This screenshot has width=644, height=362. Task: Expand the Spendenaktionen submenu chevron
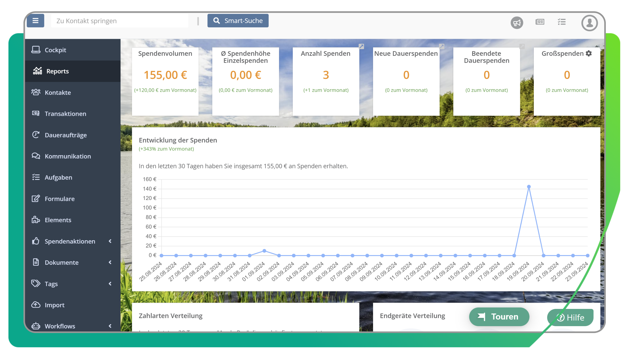pos(110,241)
